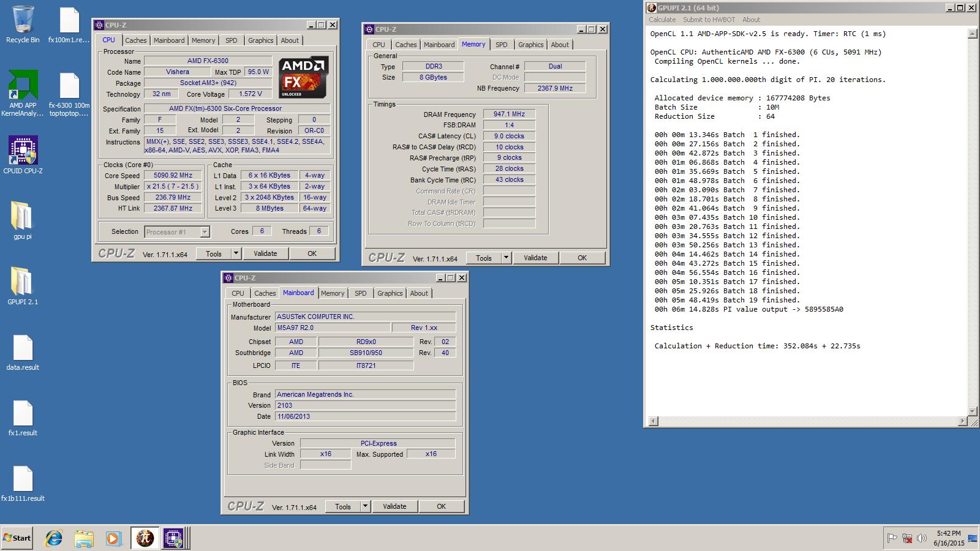Click OK in the CPU window
980x551 pixels.
312,253
